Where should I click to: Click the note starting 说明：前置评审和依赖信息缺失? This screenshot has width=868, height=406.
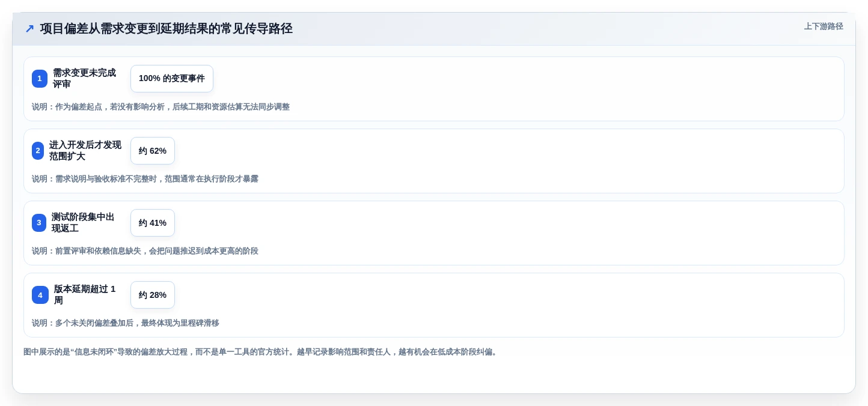145,251
